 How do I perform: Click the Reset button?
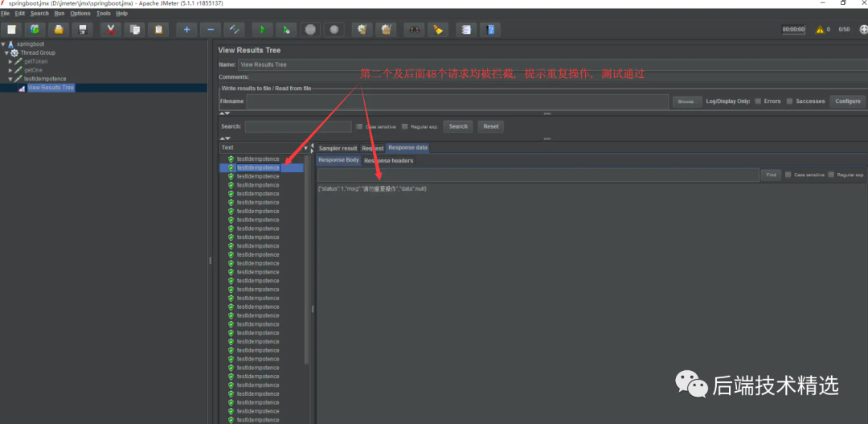pos(491,126)
